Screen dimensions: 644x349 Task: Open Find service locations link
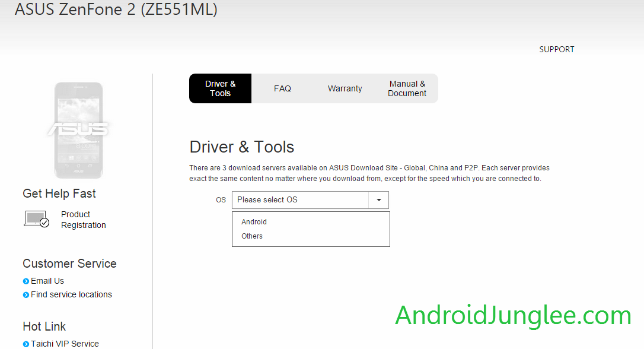(71, 294)
